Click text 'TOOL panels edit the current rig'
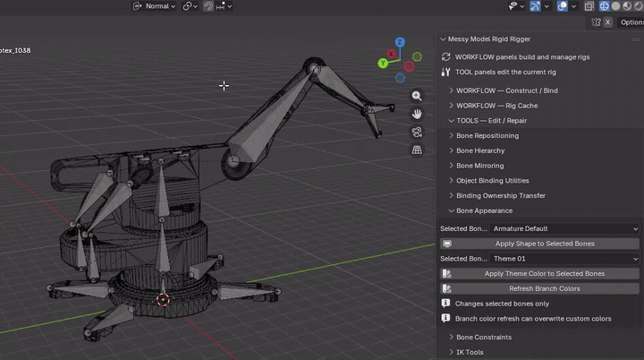 [x=505, y=72]
